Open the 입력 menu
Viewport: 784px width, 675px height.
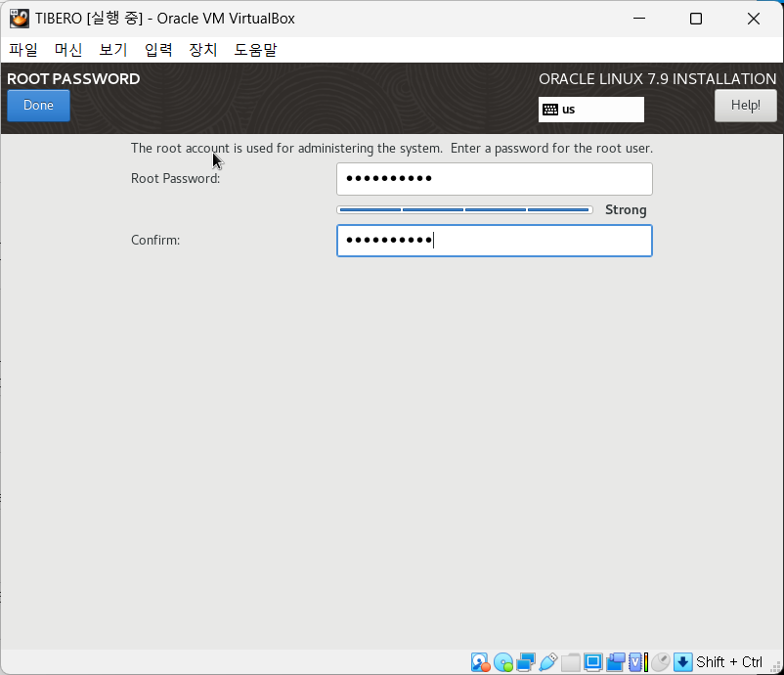158,50
